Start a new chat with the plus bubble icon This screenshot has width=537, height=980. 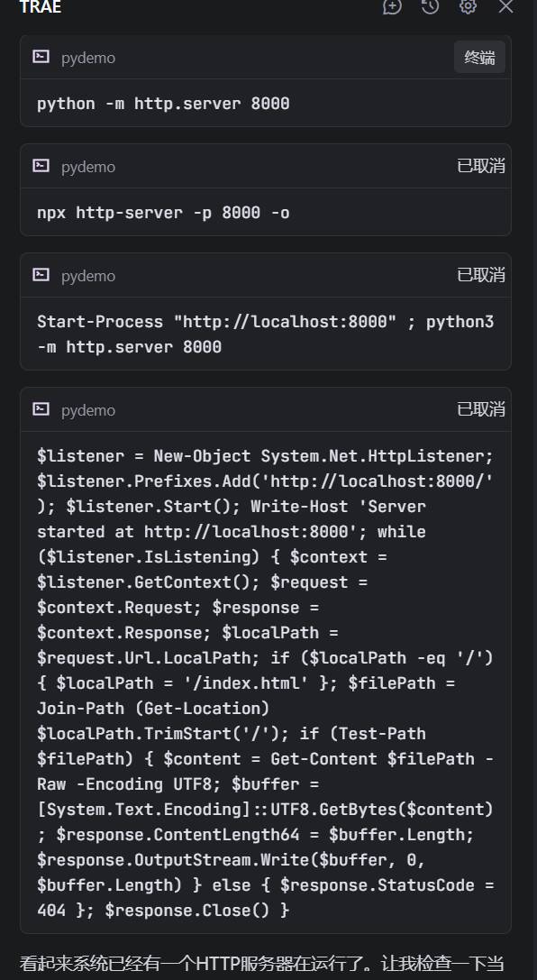(x=392, y=6)
